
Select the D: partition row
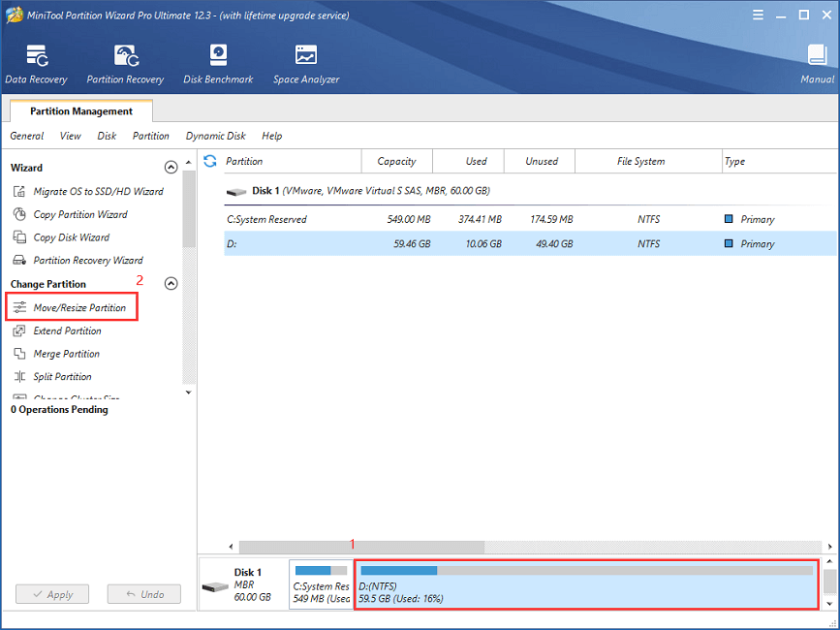(530, 243)
